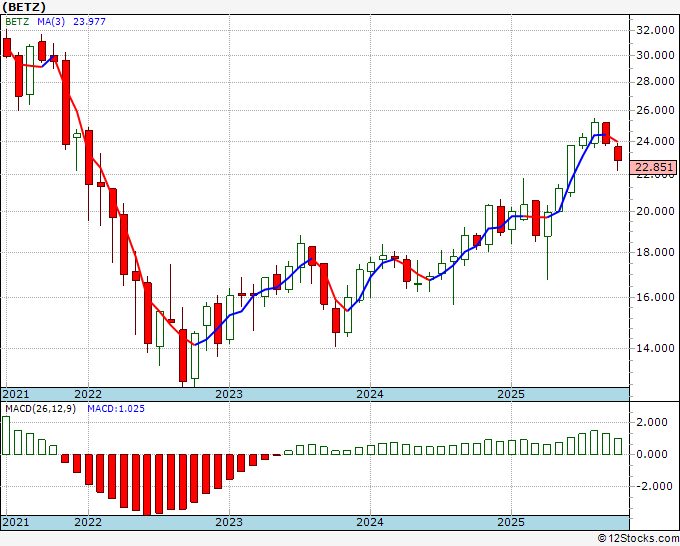
Task: Click 2021 on the MACD panel time axis
Action: [x=16, y=522]
